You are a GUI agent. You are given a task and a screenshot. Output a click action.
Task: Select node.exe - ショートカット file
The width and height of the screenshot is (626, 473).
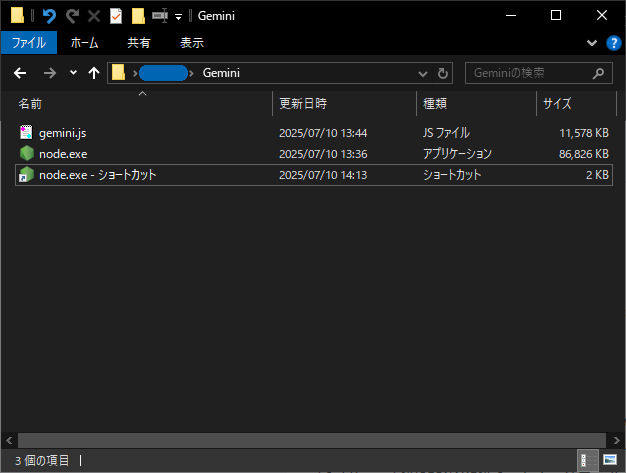click(x=314, y=175)
